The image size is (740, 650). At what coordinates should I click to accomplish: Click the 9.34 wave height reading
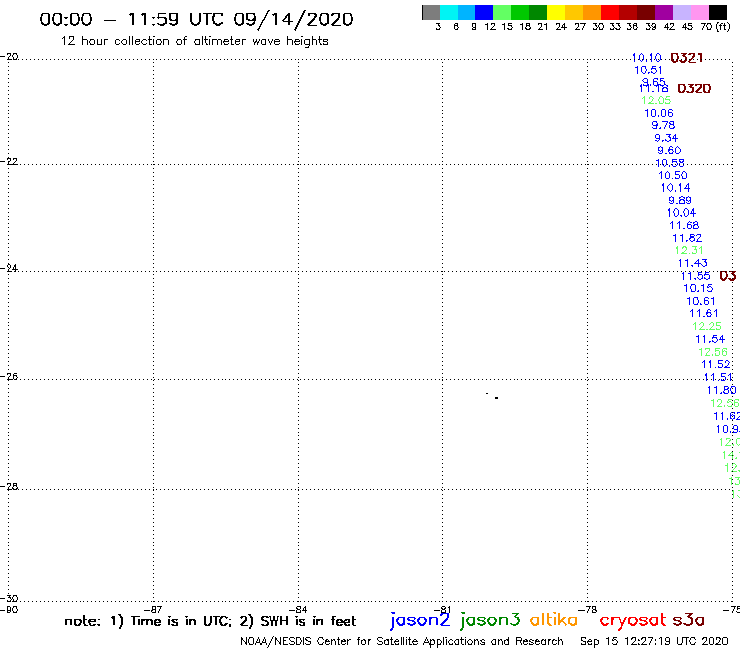point(666,138)
